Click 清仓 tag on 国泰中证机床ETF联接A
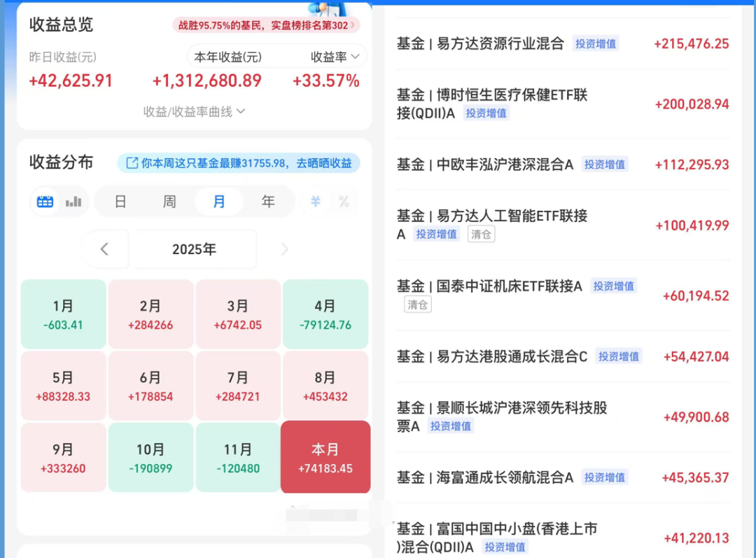The height and width of the screenshot is (558, 756). tap(417, 305)
